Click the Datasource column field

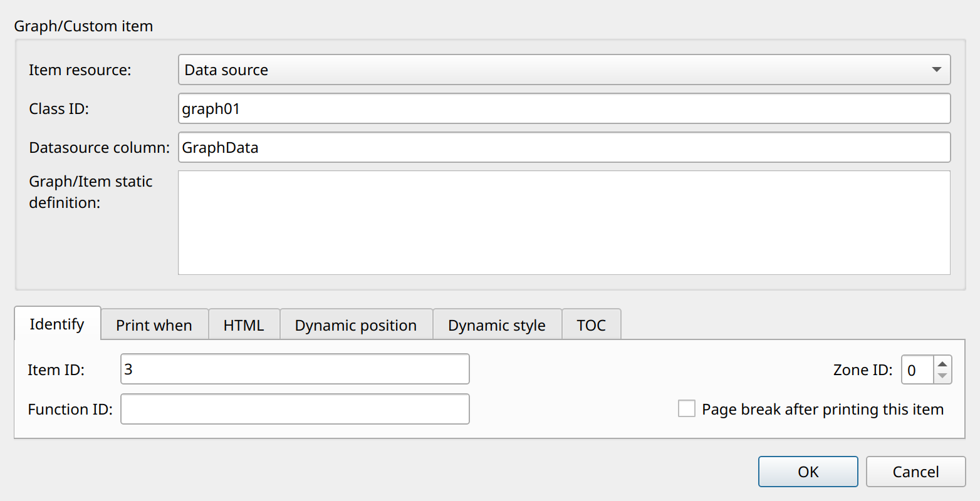coord(564,147)
